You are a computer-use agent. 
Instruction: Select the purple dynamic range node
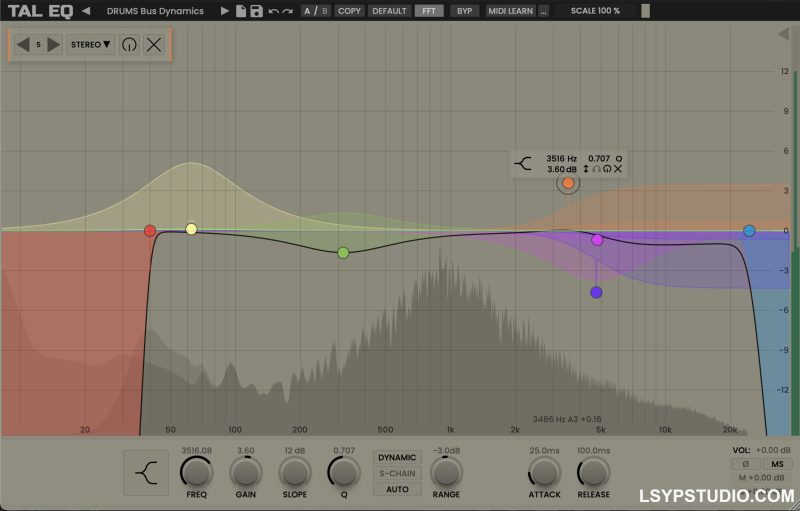click(596, 293)
